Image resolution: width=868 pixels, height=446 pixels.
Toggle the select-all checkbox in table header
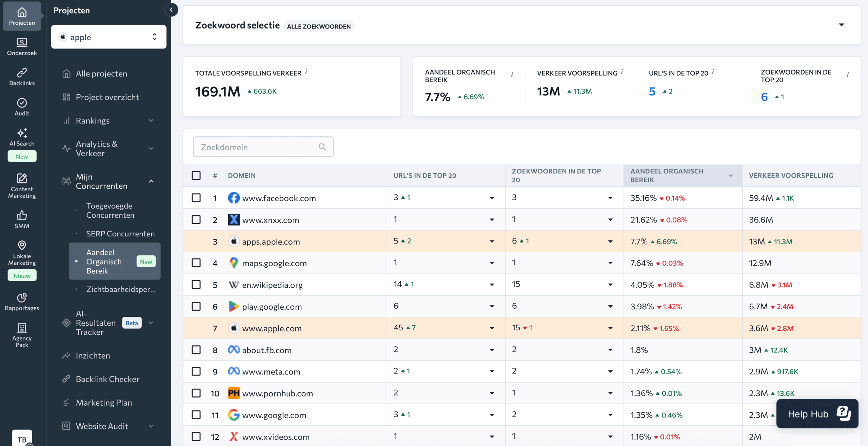pyautogui.click(x=196, y=175)
